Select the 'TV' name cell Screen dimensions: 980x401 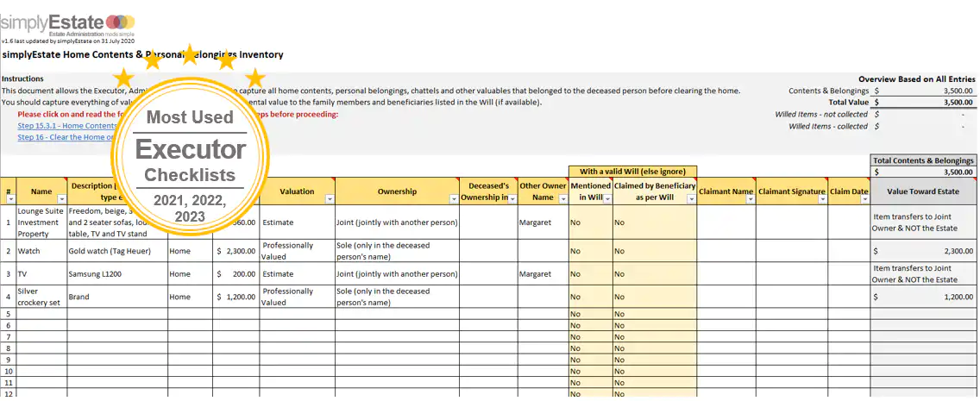point(41,273)
